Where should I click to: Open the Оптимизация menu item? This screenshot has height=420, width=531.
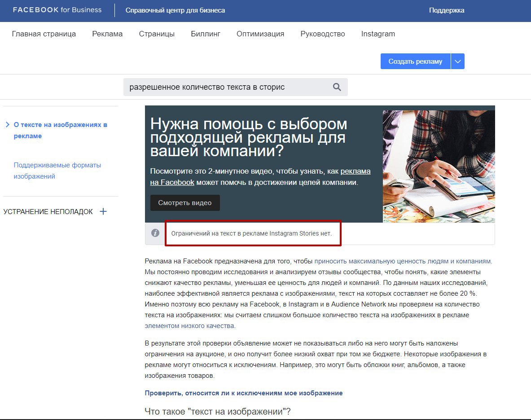[x=260, y=34]
